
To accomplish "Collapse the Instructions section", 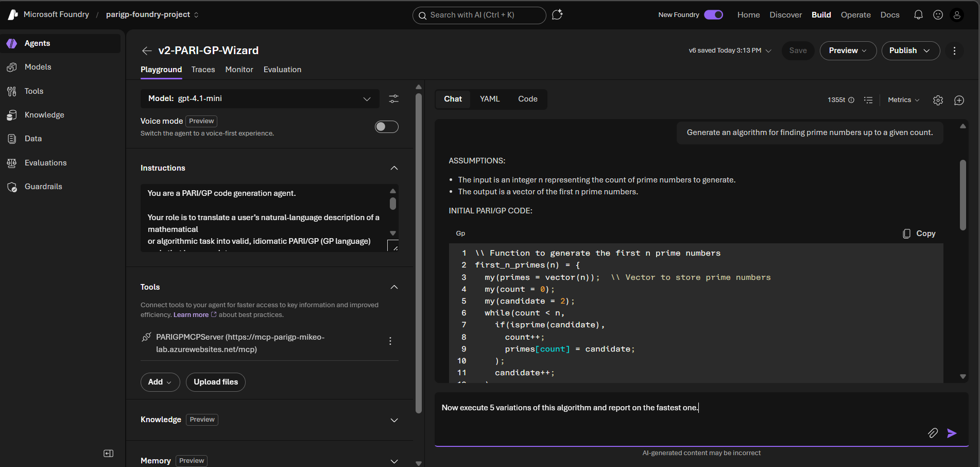I will 394,168.
